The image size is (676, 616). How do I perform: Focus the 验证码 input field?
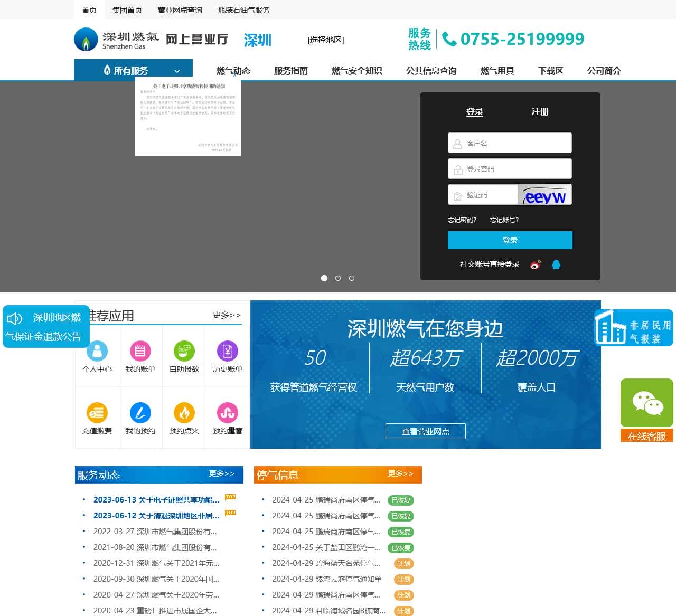[483, 195]
